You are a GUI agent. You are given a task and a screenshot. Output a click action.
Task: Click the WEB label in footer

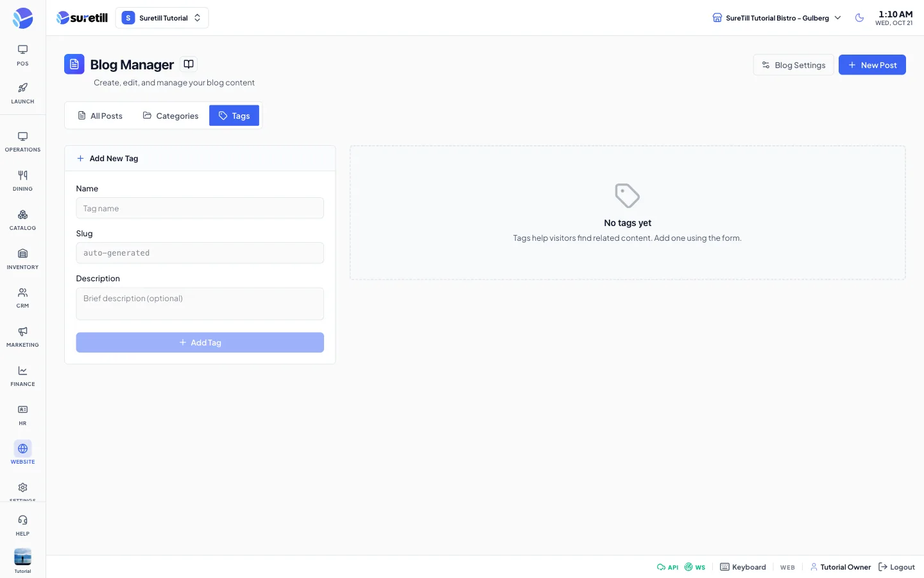[x=787, y=568]
